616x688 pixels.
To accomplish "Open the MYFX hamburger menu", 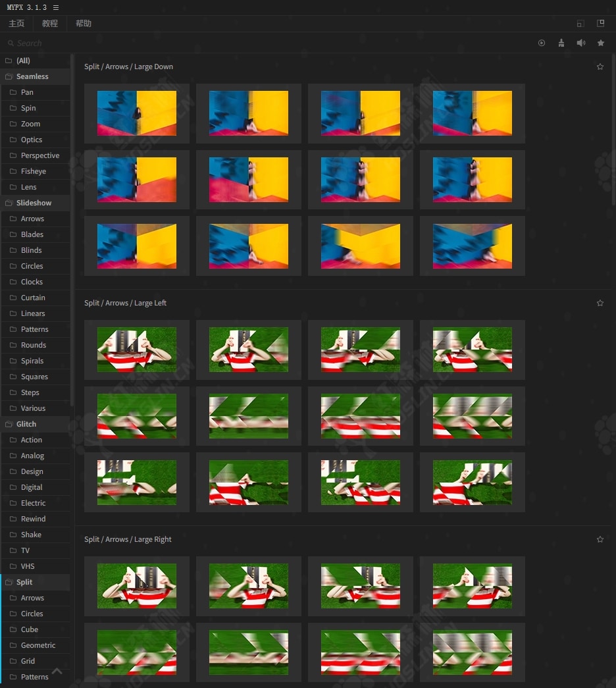I will click(x=56, y=7).
